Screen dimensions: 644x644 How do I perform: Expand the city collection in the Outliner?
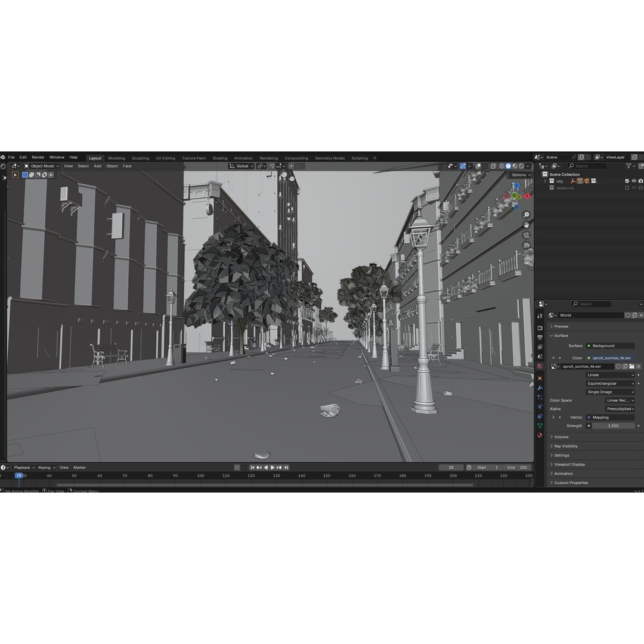tap(545, 181)
